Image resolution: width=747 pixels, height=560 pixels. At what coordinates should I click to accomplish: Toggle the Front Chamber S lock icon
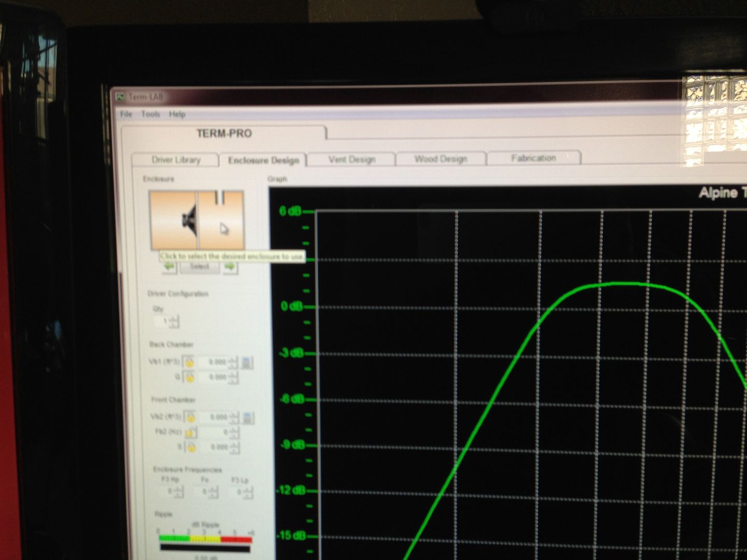point(191,447)
